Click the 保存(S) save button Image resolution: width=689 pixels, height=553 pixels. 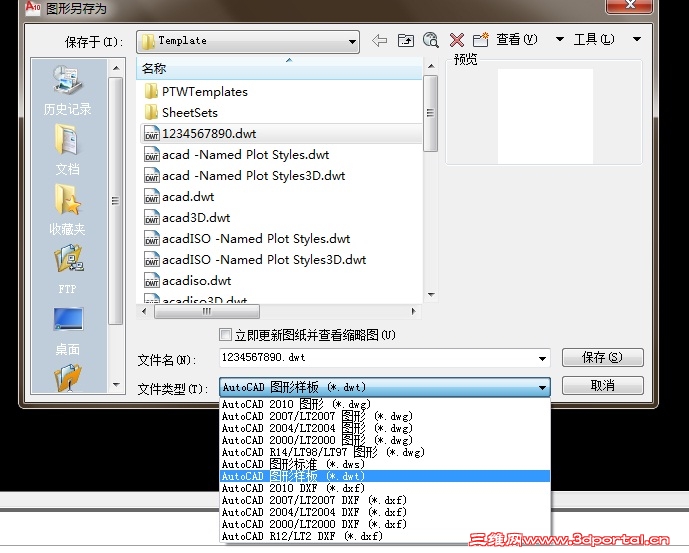point(602,357)
